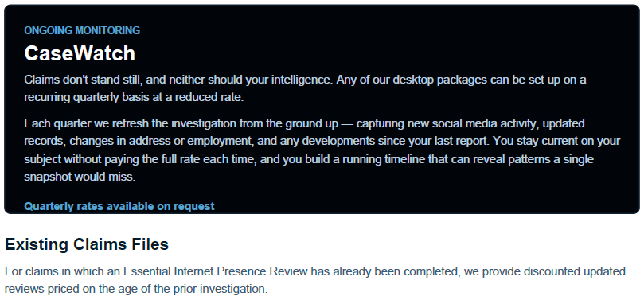This screenshot has height=300, width=644.
Task: Click the CaseWatch heading
Action: click(80, 53)
